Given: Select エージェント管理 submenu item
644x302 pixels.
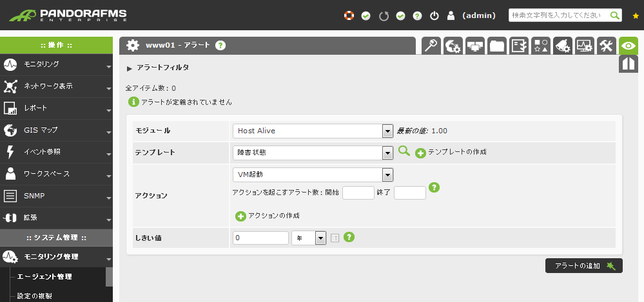Looking at the screenshot, I should [44, 276].
